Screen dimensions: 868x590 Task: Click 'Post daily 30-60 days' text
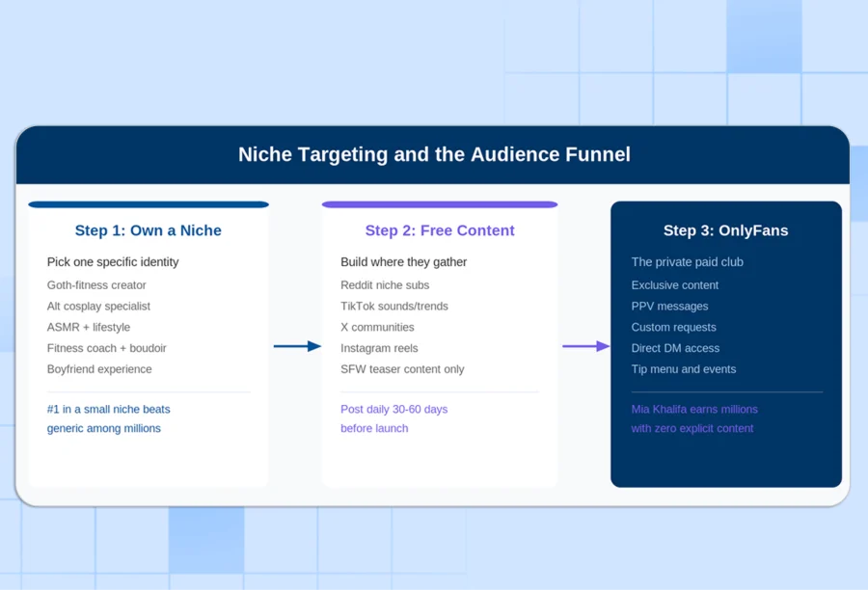(x=394, y=409)
